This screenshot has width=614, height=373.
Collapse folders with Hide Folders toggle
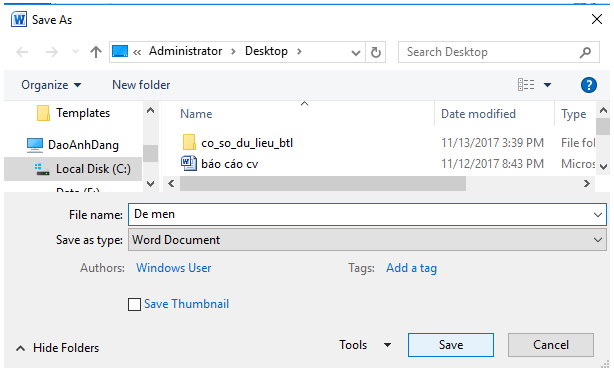tap(58, 348)
